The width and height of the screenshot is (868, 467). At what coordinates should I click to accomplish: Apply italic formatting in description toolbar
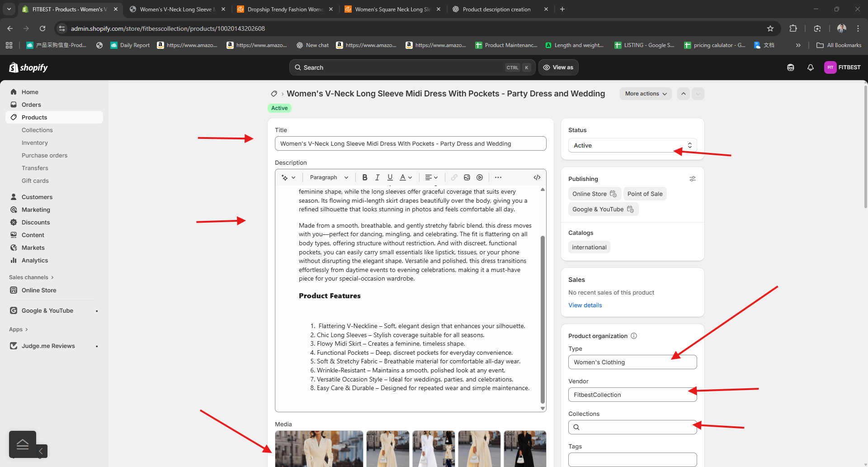[377, 177]
